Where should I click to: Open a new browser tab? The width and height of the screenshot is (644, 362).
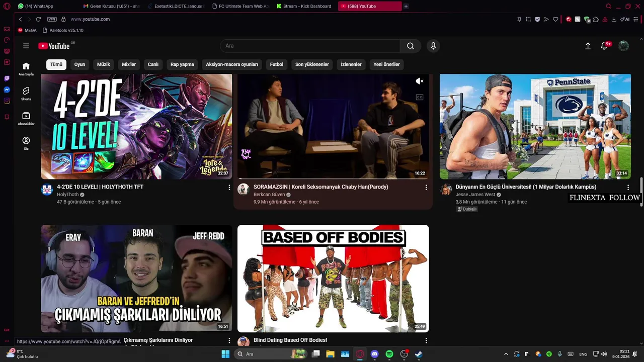[x=406, y=6]
